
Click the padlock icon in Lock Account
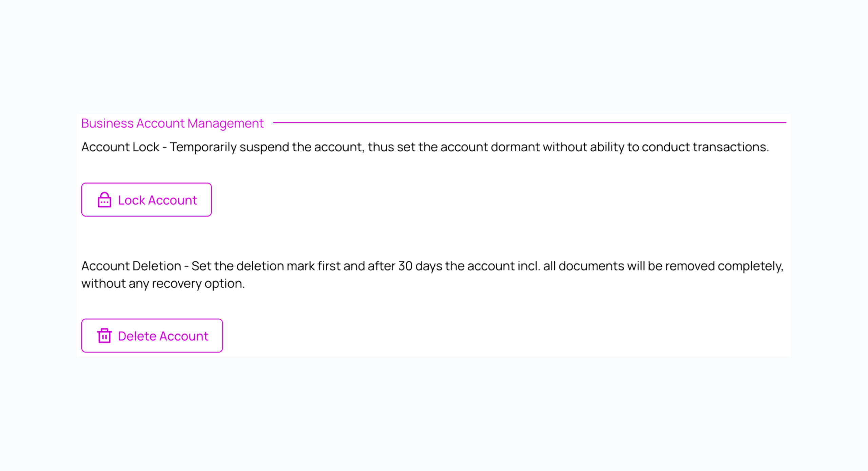(104, 200)
